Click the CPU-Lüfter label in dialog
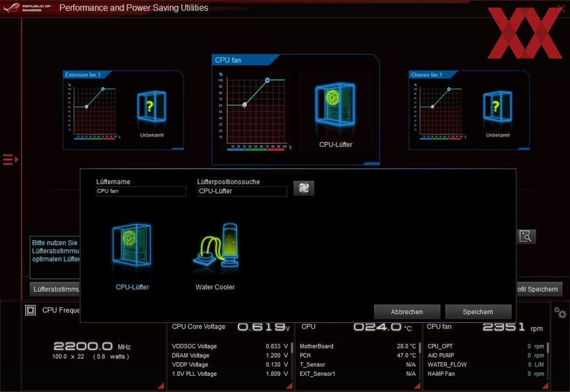The image size is (570, 392). point(132,287)
